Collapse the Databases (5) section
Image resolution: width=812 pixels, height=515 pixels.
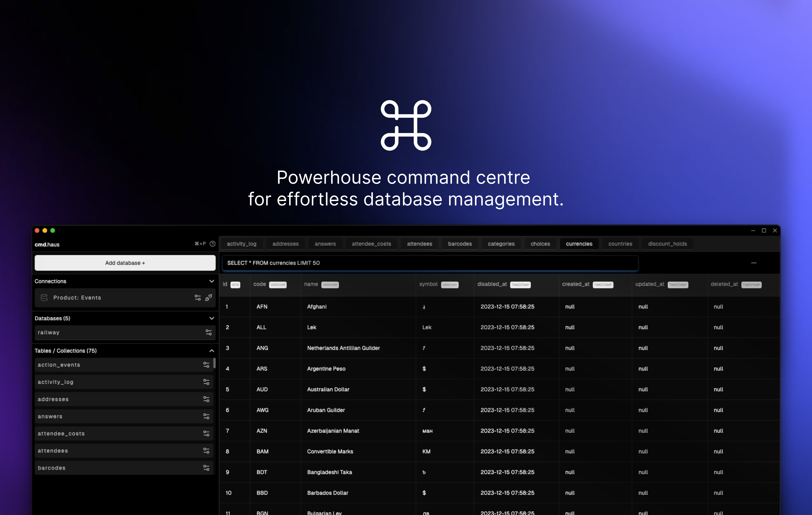212,318
